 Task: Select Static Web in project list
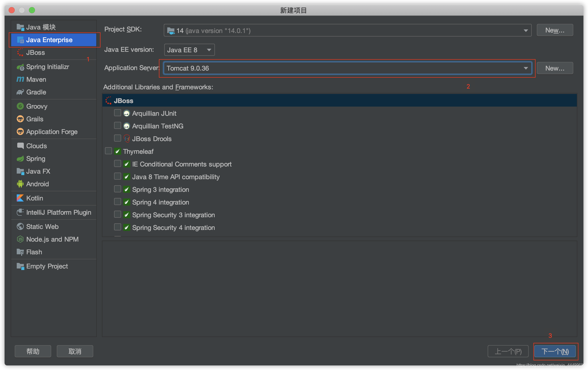(x=54, y=227)
